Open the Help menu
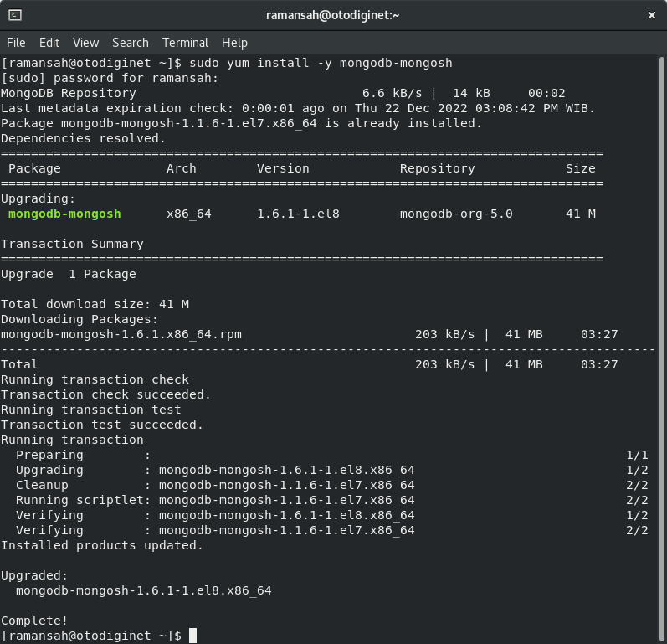This screenshot has width=667, height=644. click(x=234, y=43)
